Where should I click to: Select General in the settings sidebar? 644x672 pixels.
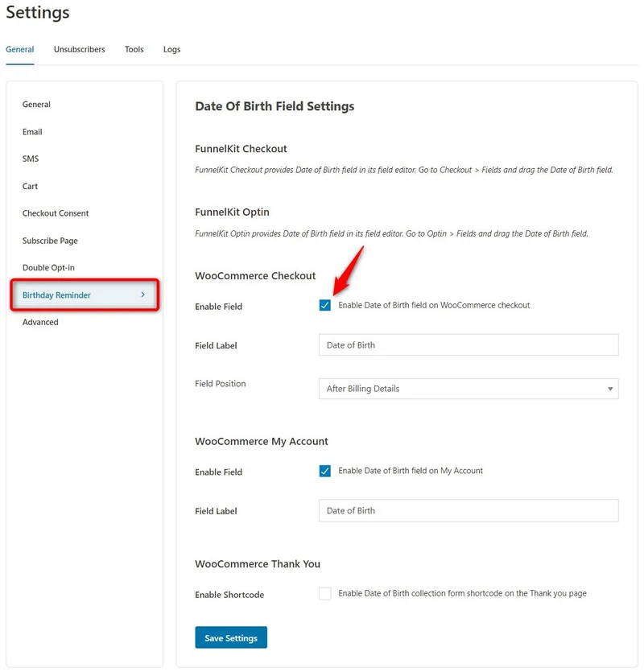[36, 104]
